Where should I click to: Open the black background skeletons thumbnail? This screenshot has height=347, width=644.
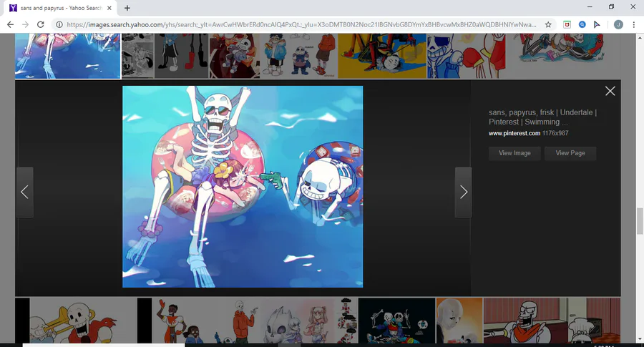pos(396,321)
